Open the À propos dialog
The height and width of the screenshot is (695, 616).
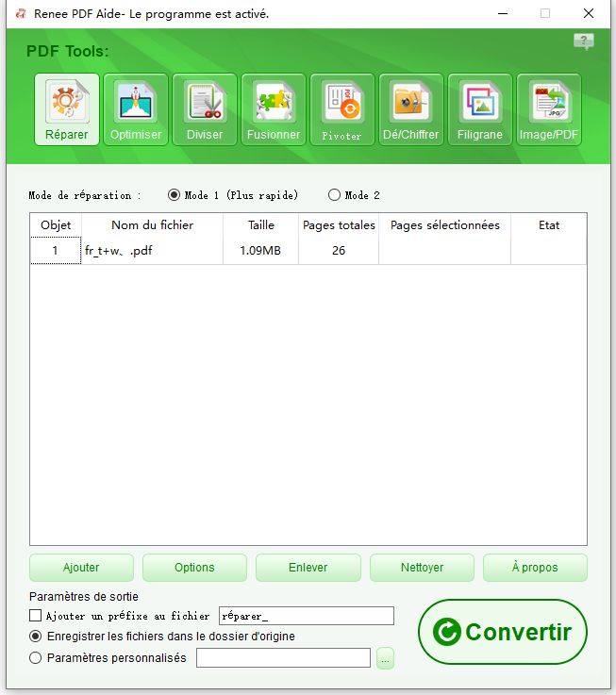tap(535, 568)
